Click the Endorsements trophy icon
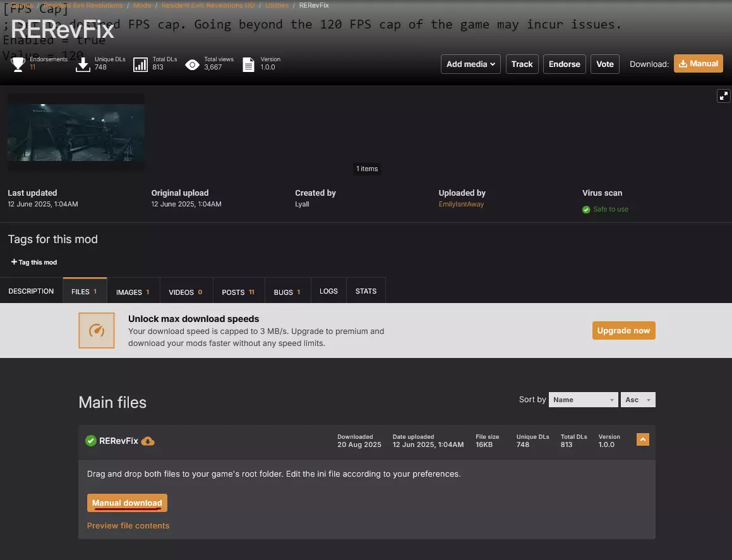The width and height of the screenshot is (732, 560). (18, 64)
